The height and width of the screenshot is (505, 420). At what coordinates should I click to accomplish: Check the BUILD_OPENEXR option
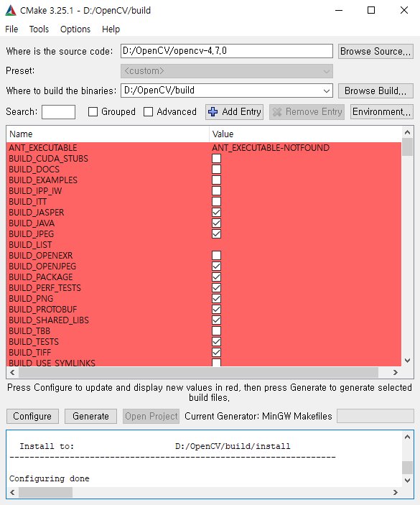(217, 256)
